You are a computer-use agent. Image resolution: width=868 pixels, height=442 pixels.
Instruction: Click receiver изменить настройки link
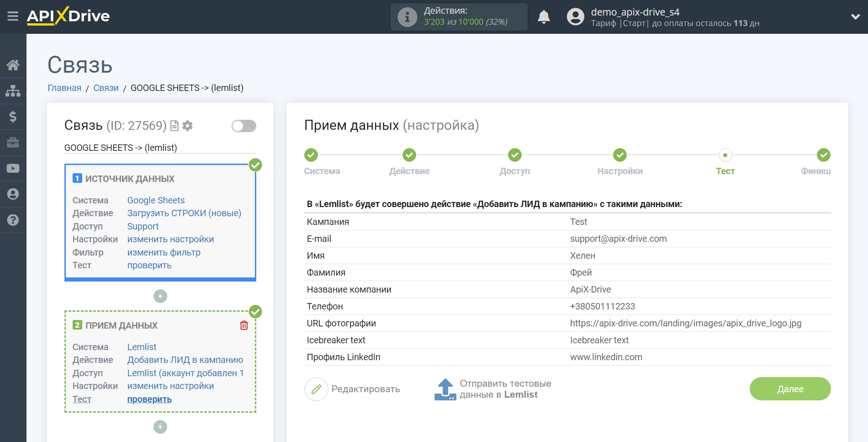coord(170,386)
